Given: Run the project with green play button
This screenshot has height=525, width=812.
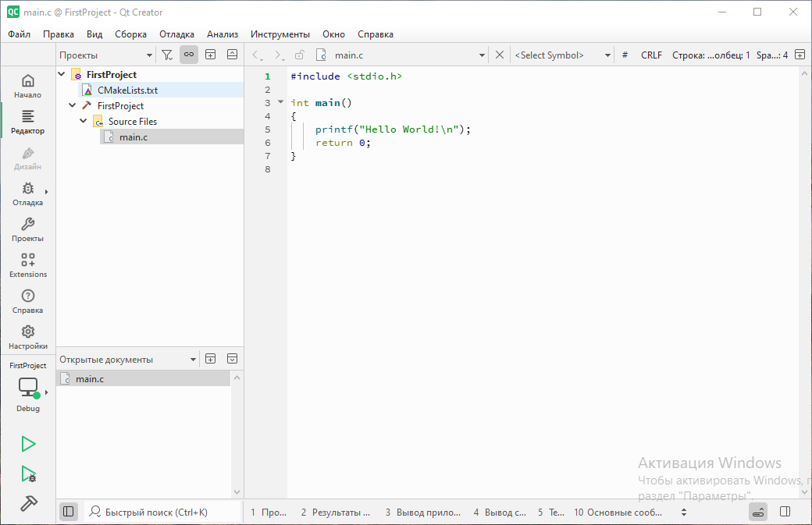Looking at the screenshot, I should coord(28,444).
